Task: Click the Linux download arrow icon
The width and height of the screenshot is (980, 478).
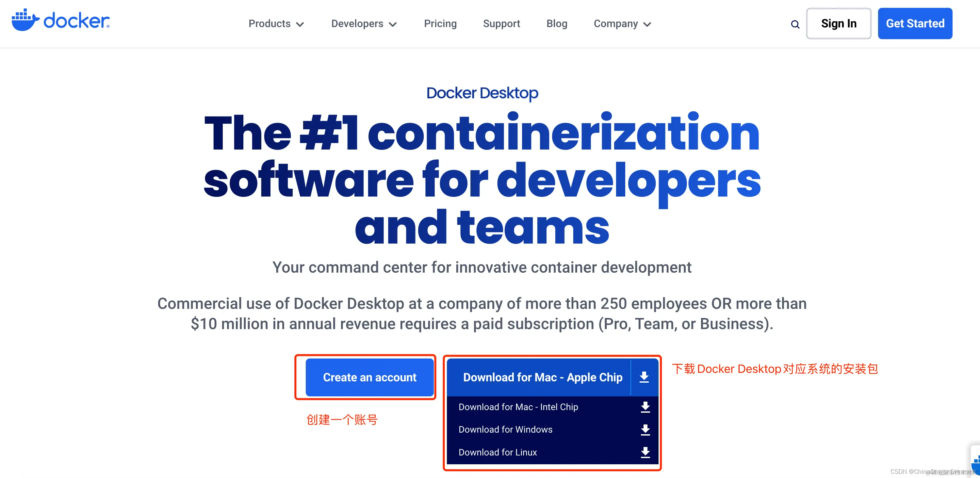Action: [645, 452]
